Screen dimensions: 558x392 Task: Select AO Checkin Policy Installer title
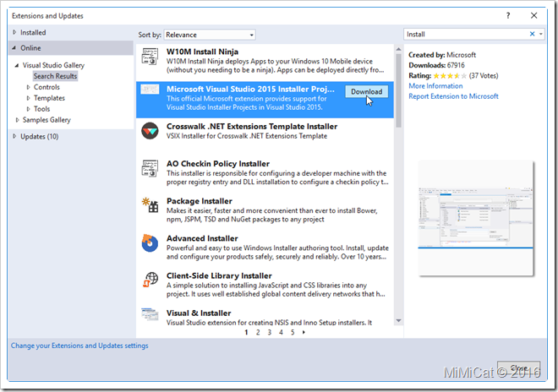click(218, 164)
